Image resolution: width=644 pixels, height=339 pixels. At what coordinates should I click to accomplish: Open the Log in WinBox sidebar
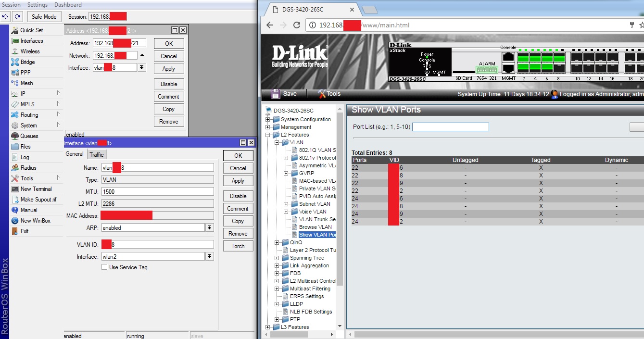pos(25,157)
